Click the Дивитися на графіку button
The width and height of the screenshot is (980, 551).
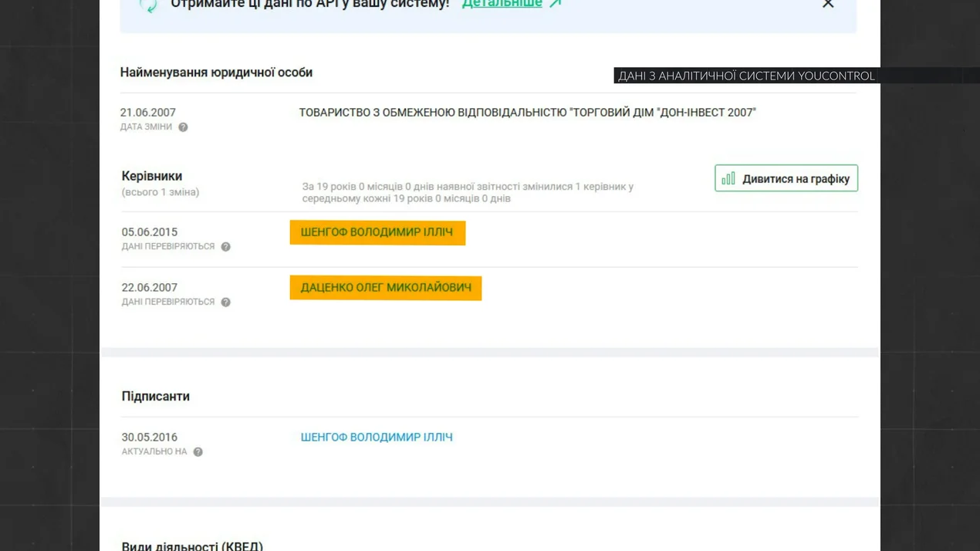pyautogui.click(x=786, y=178)
